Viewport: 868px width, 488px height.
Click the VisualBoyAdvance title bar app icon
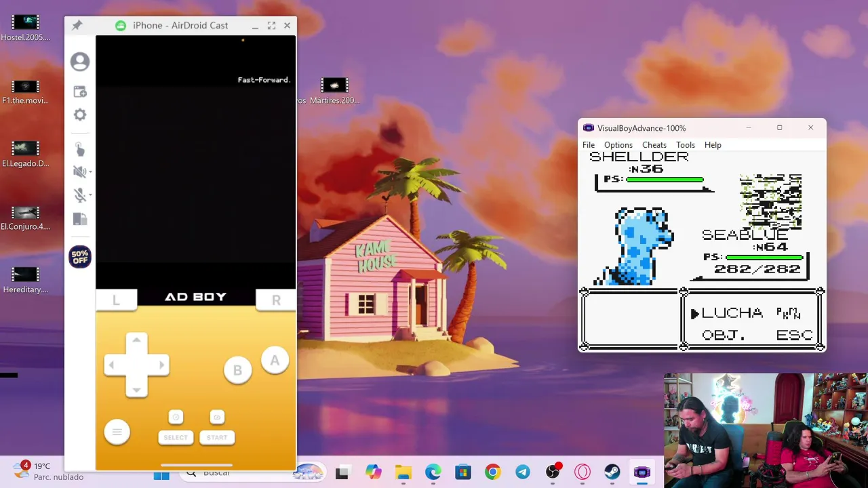pos(588,128)
